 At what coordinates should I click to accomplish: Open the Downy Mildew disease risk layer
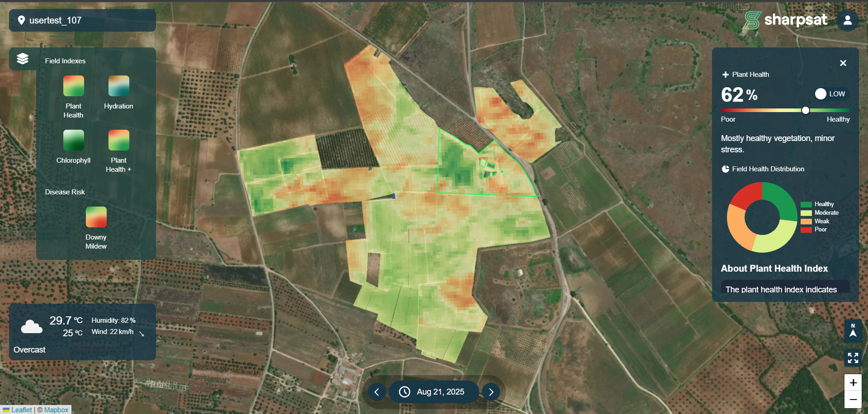96,217
